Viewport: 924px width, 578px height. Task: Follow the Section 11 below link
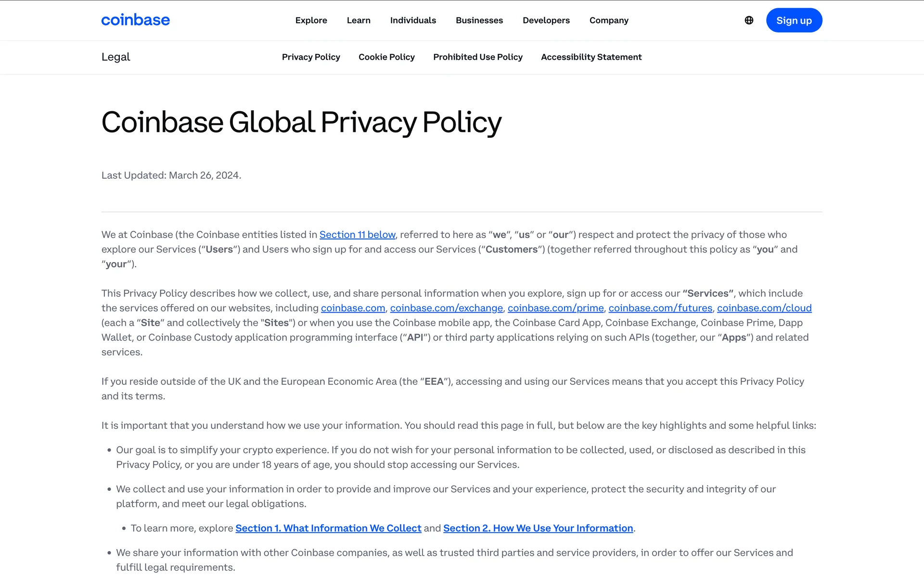tap(357, 235)
